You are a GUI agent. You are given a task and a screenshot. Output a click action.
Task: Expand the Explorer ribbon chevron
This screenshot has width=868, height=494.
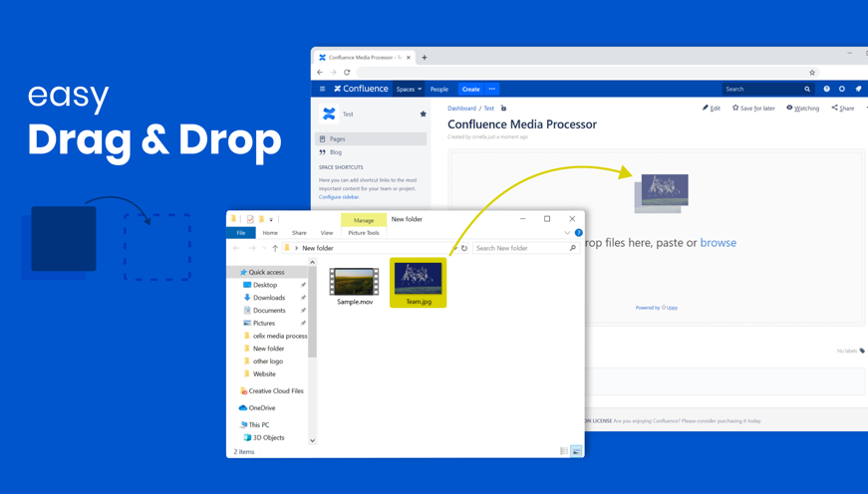tap(567, 233)
